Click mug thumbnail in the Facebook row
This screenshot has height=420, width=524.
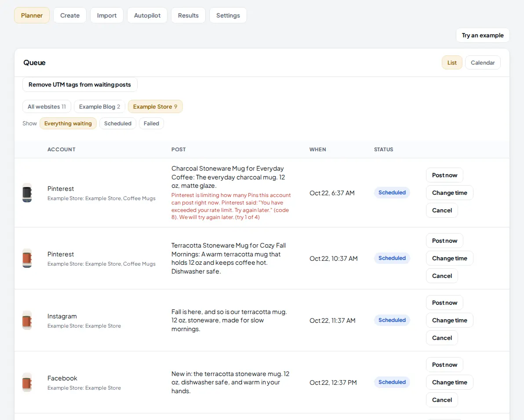(x=27, y=382)
